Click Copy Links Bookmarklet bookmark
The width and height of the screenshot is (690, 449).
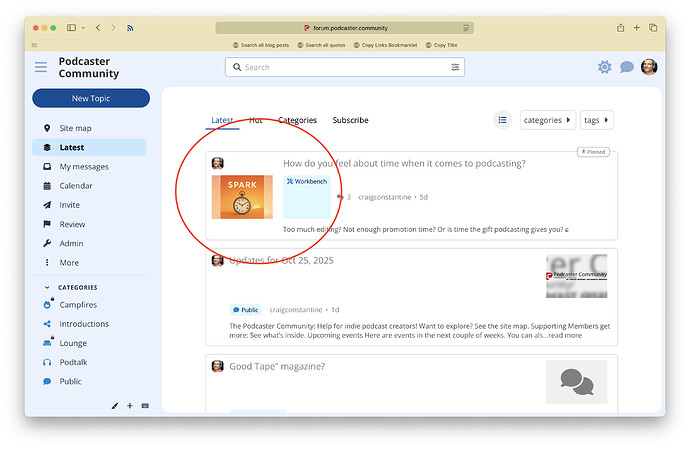pyautogui.click(x=385, y=45)
